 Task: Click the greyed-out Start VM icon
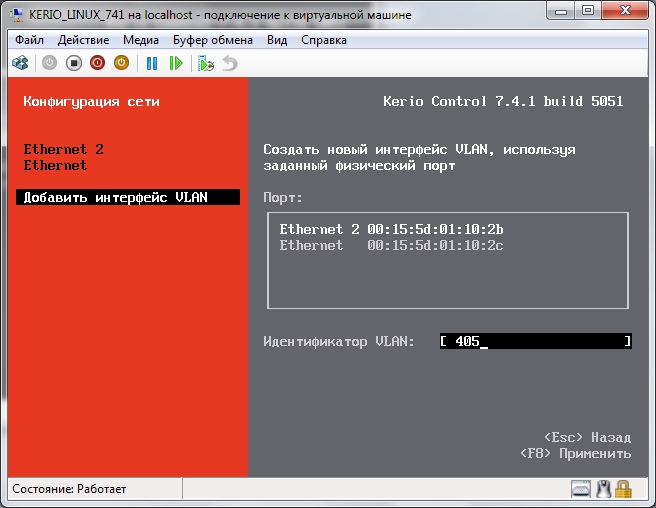(x=49, y=63)
